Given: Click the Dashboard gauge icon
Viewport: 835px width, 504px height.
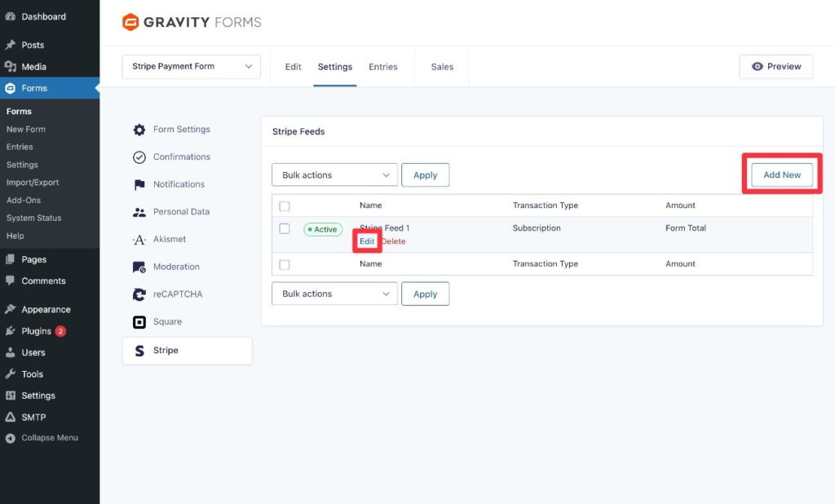Looking at the screenshot, I should point(10,16).
